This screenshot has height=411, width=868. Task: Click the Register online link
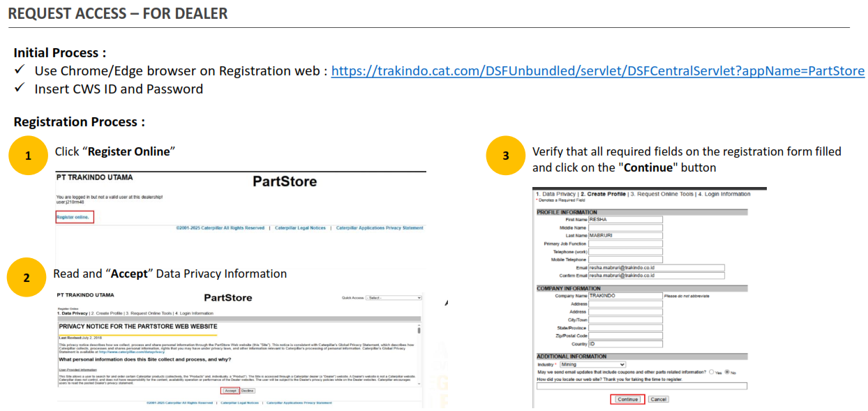click(73, 217)
